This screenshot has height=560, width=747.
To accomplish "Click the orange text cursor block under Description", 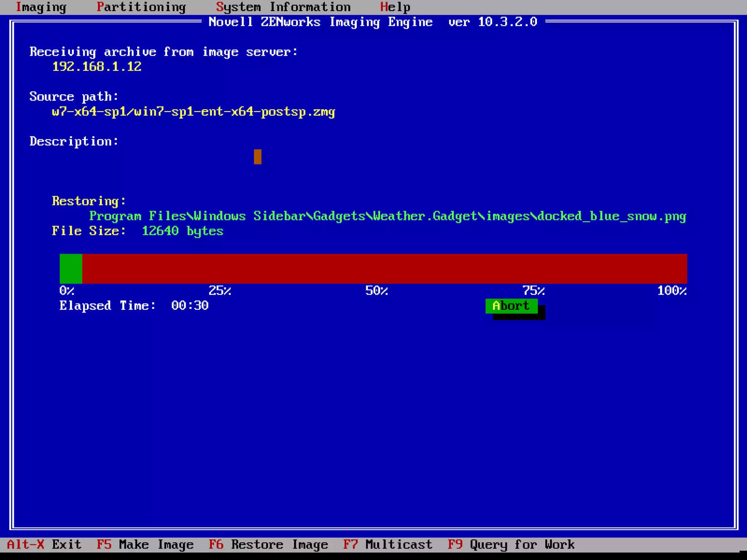I will pos(258,157).
